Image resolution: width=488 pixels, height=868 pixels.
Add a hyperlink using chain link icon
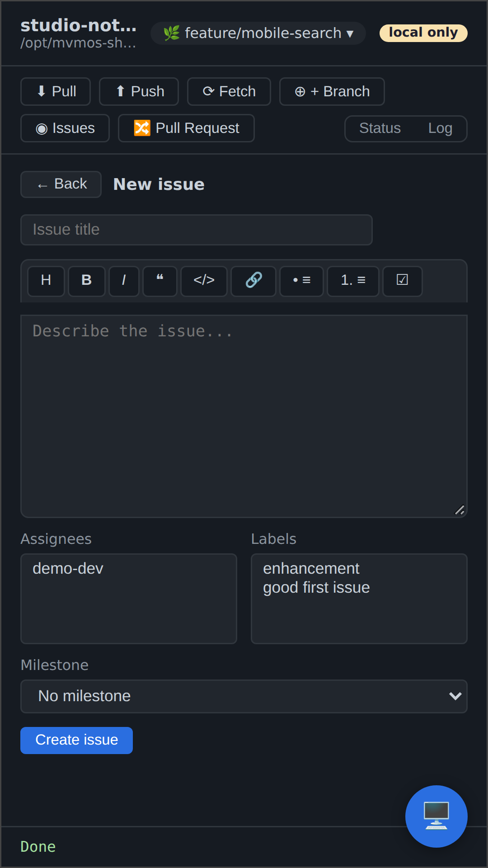tap(253, 281)
